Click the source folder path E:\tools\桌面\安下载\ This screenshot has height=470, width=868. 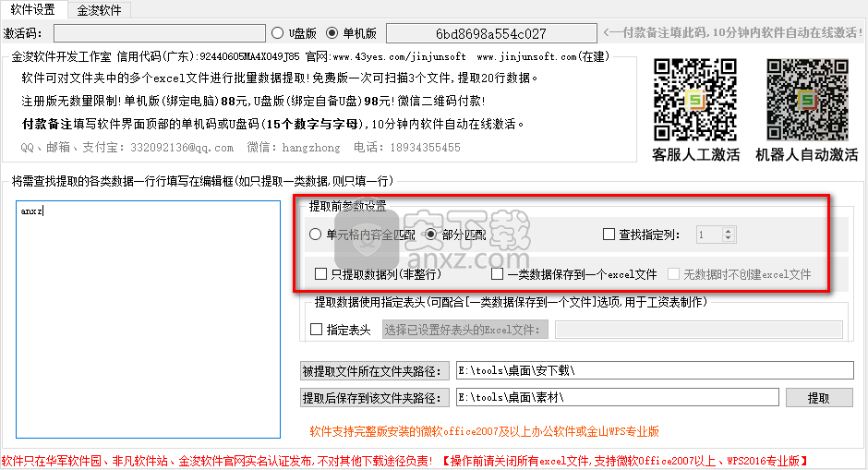[x=655, y=370]
